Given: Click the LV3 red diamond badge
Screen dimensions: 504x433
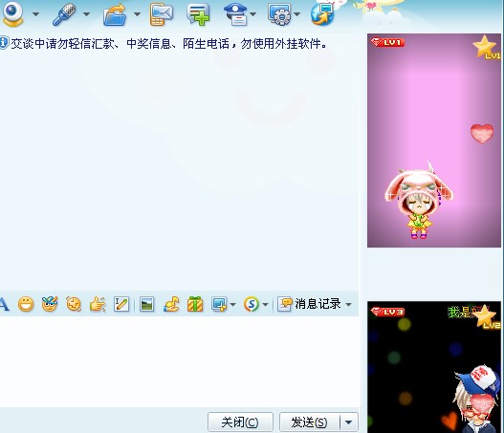Looking at the screenshot, I should coord(387,312).
